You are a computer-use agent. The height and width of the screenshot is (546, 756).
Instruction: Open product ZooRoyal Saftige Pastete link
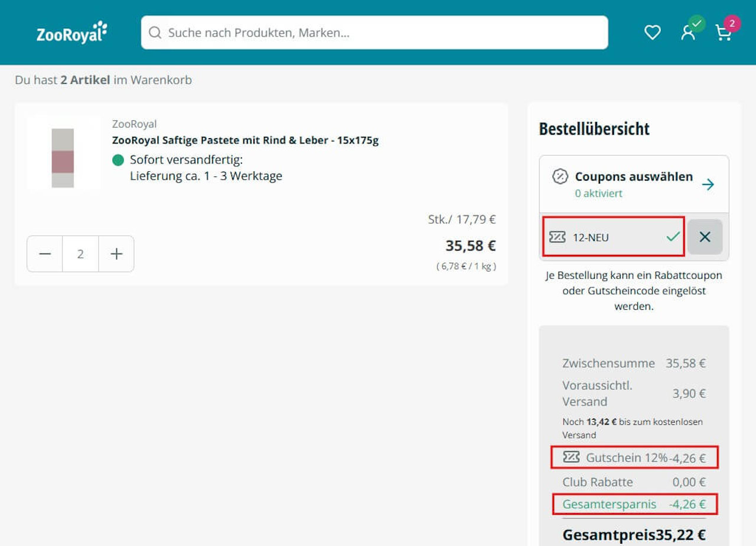[x=245, y=140]
